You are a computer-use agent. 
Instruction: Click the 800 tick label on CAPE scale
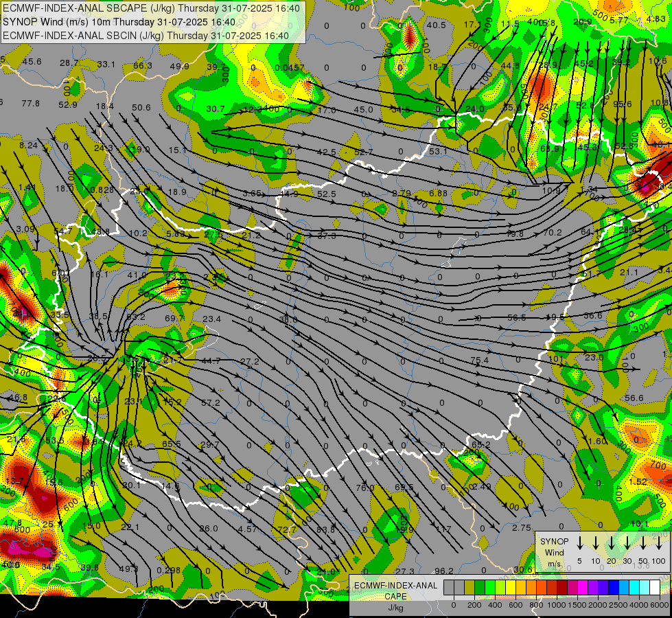point(536,605)
